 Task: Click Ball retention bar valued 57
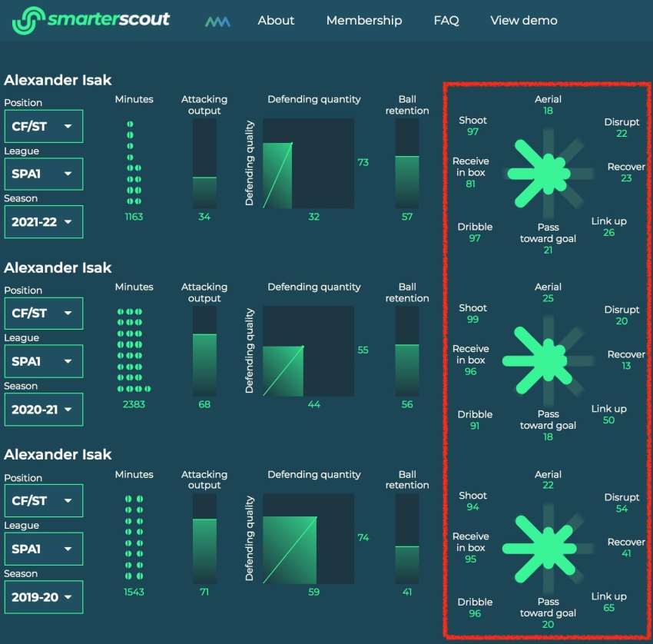pyautogui.click(x=407, y=163)
